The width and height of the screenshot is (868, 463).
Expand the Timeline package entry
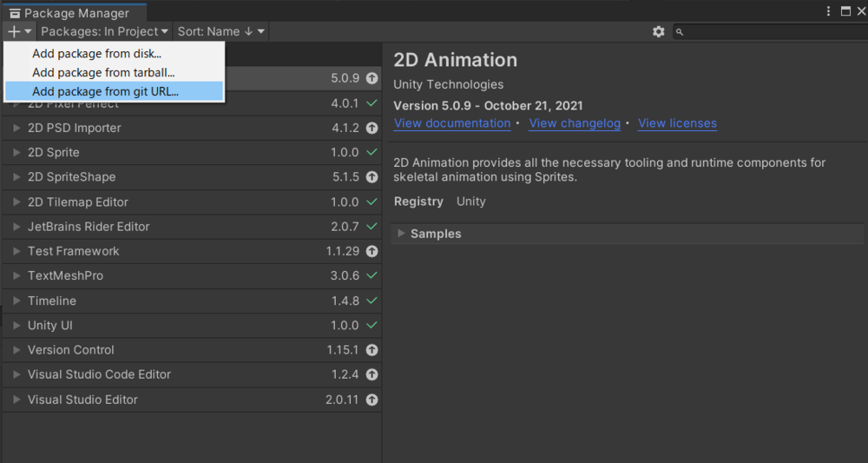pyautogui.click(x=16, y=301)
